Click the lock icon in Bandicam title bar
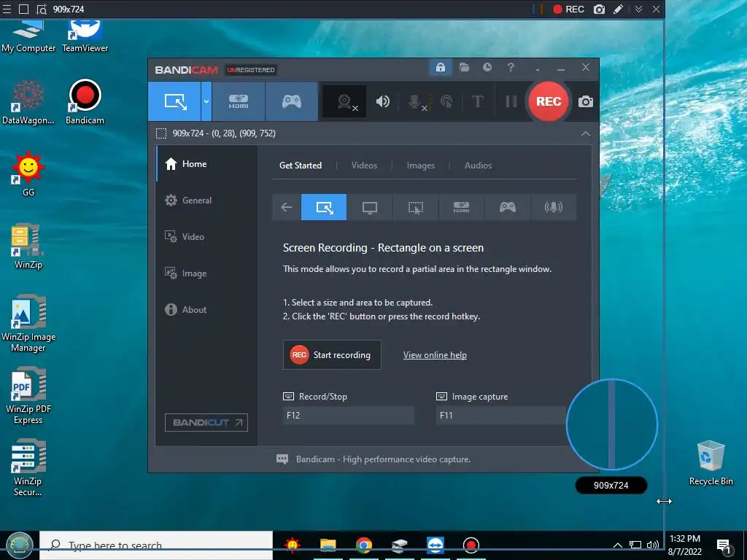The height and width of the screenshot is (560, 747). tap(440, 67)
